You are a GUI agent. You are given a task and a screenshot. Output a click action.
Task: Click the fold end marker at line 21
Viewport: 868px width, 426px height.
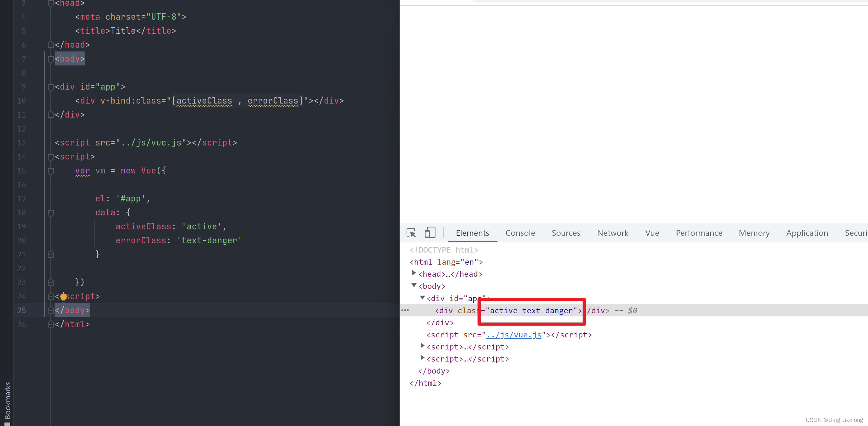(x=50, y=254)
